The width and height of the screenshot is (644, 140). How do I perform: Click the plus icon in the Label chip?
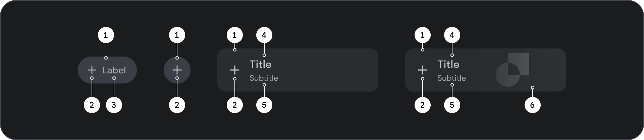[x=92, y=70]
